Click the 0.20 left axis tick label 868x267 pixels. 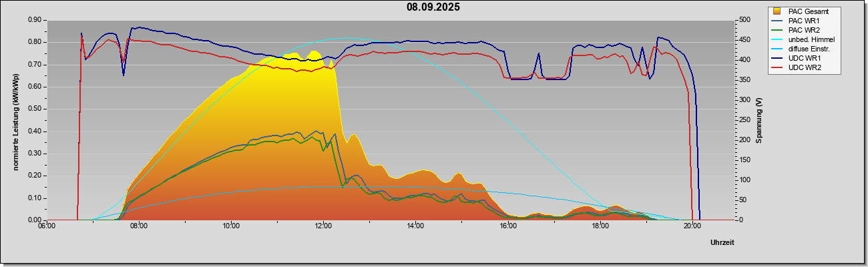click(35, 176)
